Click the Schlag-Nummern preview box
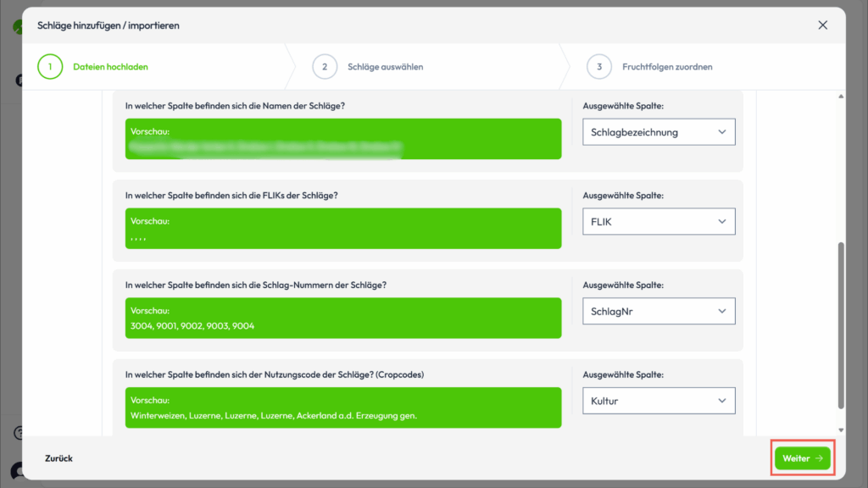Viewport: 868px width, 488px height. tap(343, 318)
